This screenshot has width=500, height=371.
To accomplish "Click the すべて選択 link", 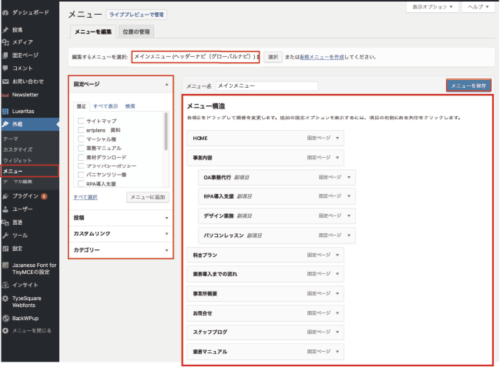I will point(85,197).
